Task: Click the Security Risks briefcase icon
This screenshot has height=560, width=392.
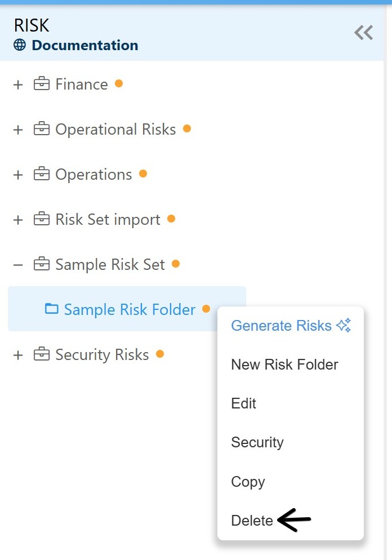Action: pos(42,355)
